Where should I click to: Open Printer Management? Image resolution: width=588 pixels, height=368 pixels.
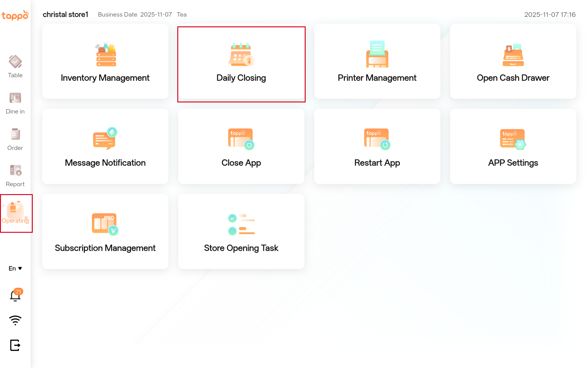[x=377, y=61]
